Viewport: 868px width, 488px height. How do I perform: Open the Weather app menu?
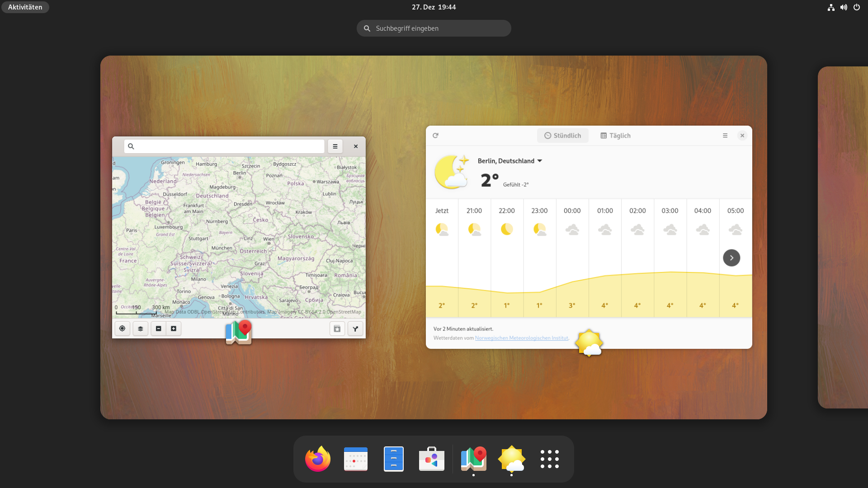(725, 135)
